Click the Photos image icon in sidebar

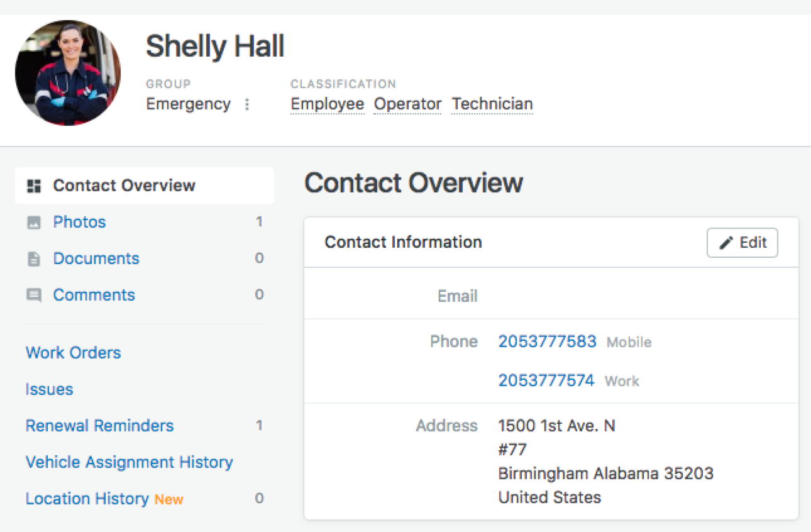click(x=34, y=223)
